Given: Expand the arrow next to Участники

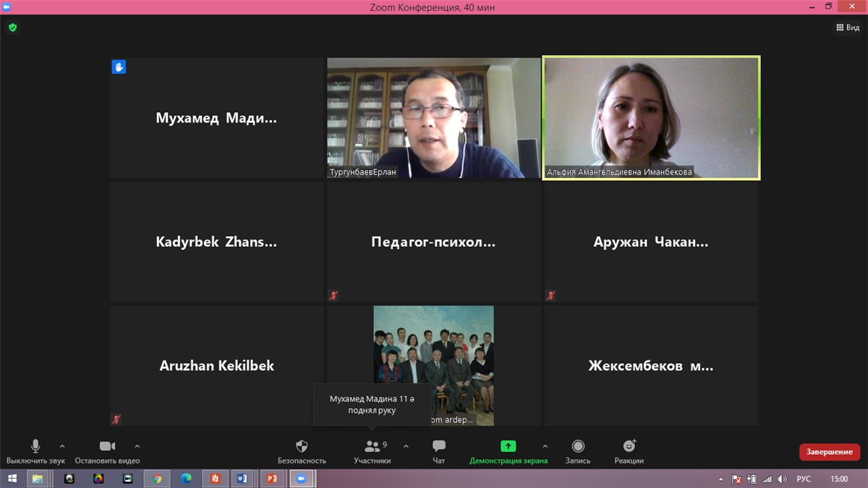Looking at the screenshot, I should 406,446.
